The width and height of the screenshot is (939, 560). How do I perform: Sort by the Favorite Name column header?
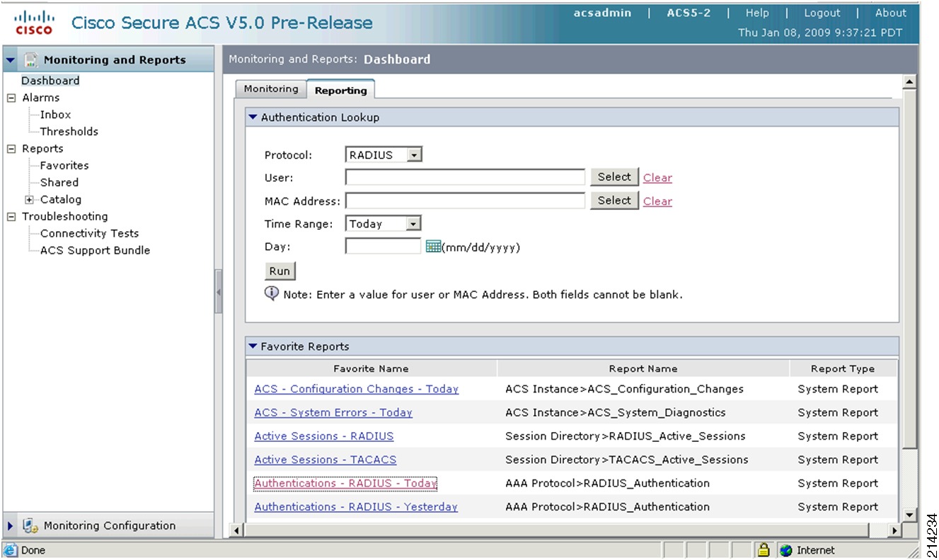click(x=371, y=368)
